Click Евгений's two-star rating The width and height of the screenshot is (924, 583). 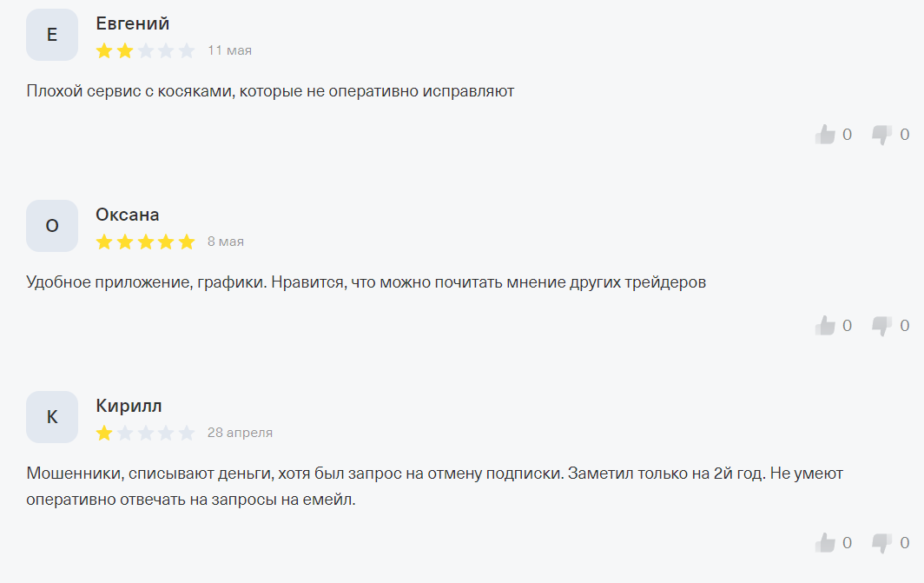145,50
